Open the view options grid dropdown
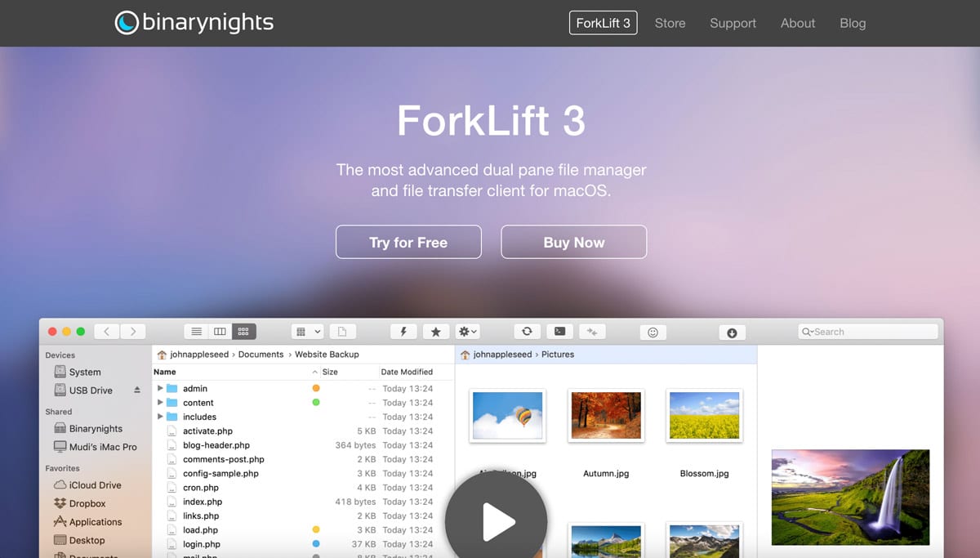 coord(308,332)
